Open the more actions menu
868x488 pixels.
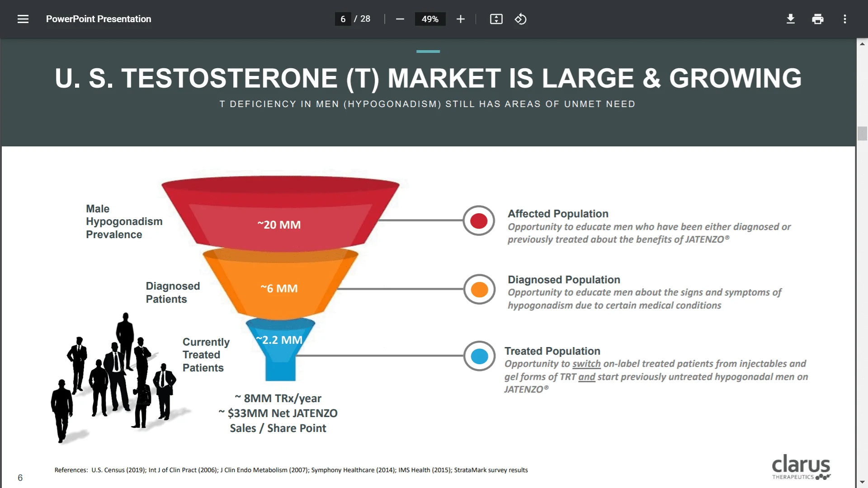[x=844, y=19]
